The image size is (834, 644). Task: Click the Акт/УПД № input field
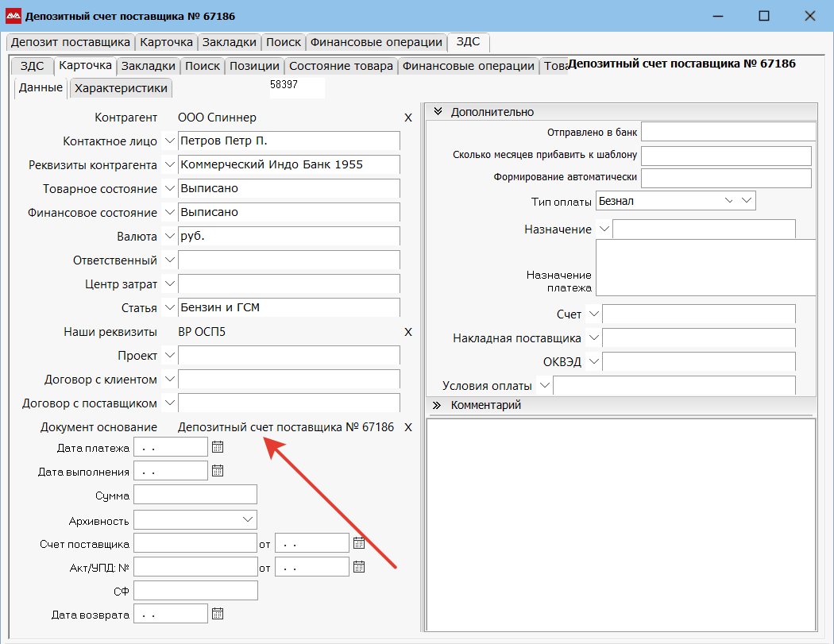tap(195, 567)
